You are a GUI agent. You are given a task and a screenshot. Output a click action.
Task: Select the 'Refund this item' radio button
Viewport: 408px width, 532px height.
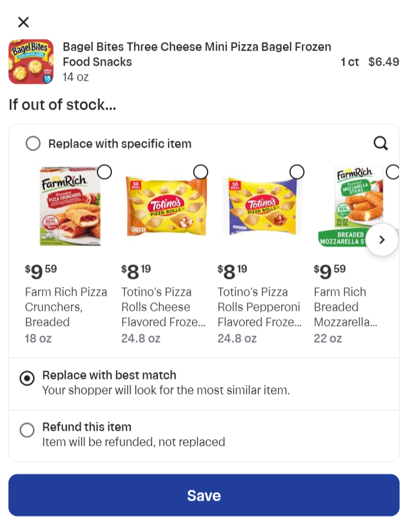pyautogui.click(x=27, y=430)
